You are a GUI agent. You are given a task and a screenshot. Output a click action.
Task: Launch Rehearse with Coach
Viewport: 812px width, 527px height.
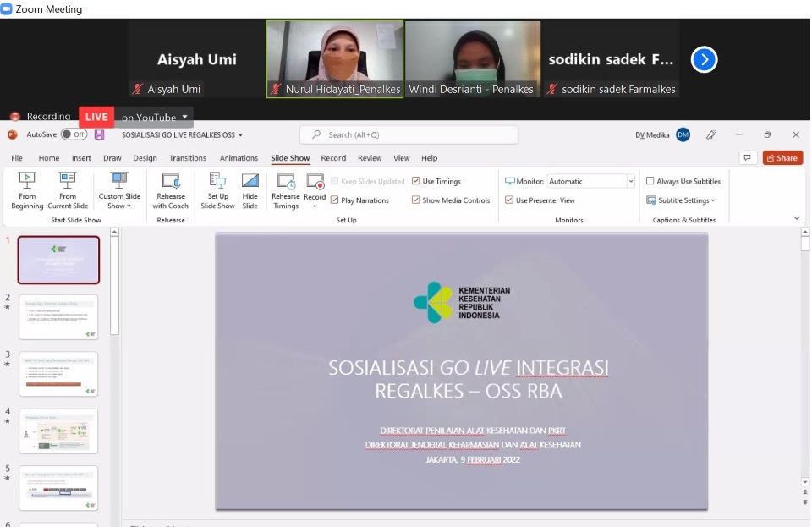(x=170, y=190)
